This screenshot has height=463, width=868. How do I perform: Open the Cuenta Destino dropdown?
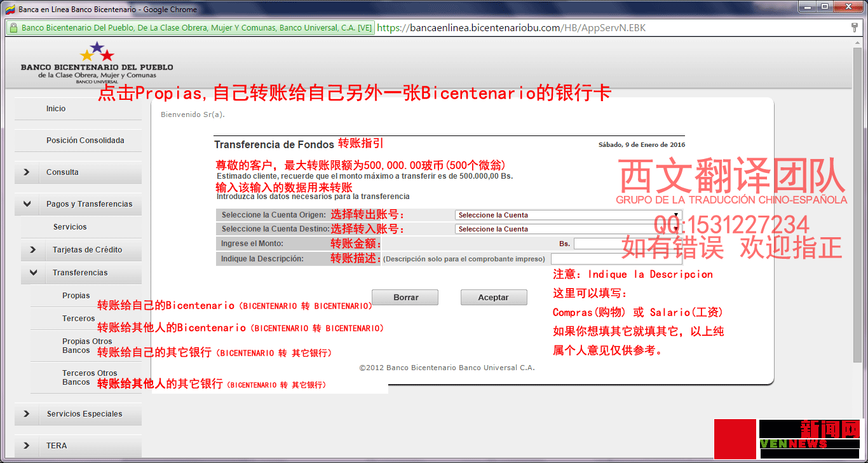pyautogui.click(x=569, y=229)
